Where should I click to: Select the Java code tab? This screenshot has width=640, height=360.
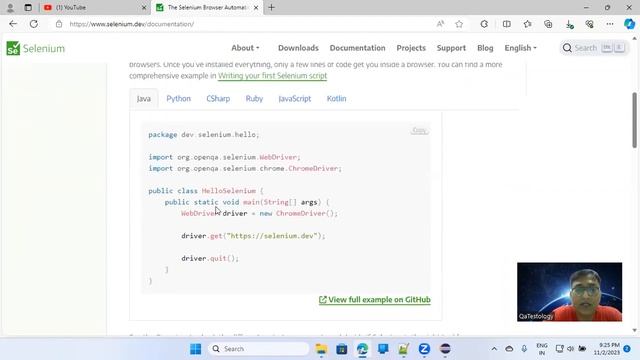(x=144, y=98)
